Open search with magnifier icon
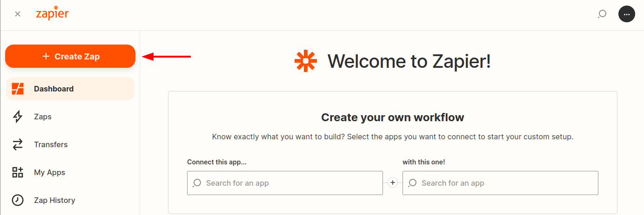644x215 pixels. [x=602, y=14]
